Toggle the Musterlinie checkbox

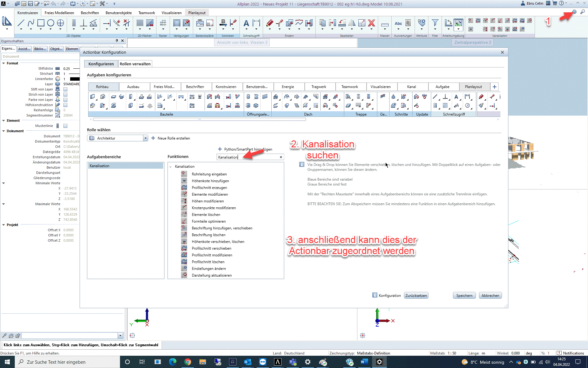[65, 126]
